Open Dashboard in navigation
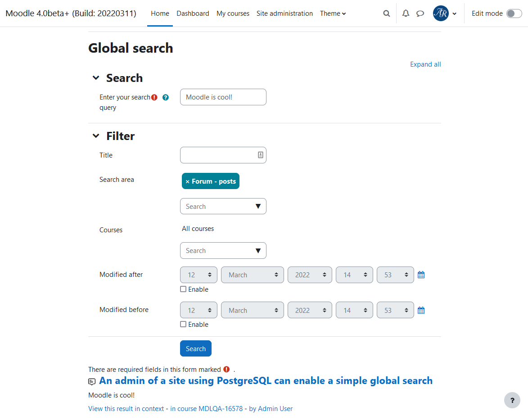 tap(193, 14)
